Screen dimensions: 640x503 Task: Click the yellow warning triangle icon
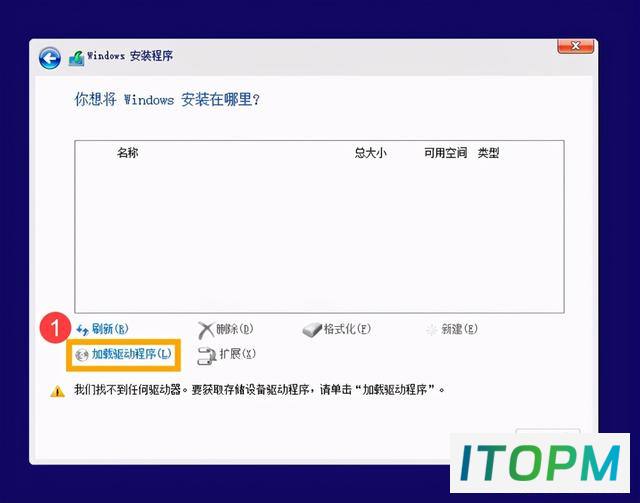pyautogui.click(x=58, y=391)
